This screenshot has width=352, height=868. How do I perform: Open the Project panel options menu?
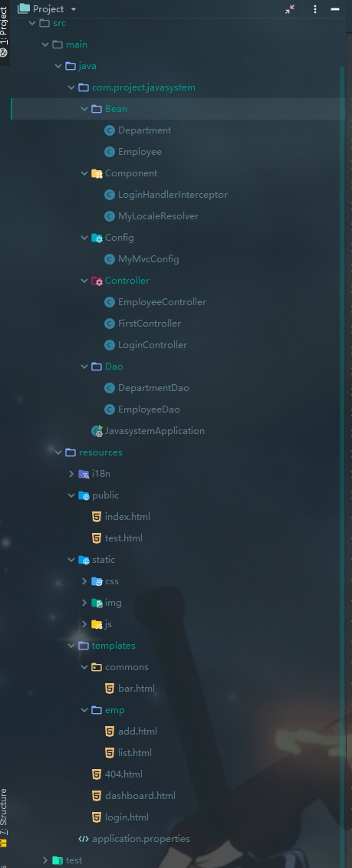pos(315,9)
